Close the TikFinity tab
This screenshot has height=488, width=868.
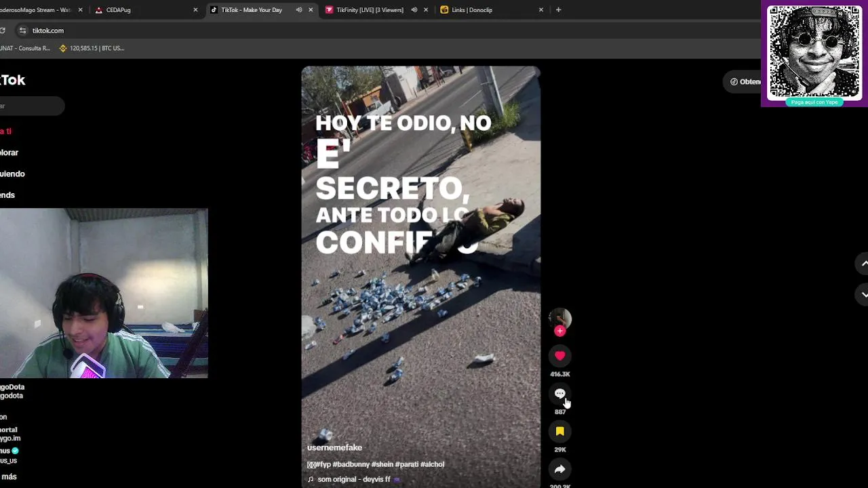pos(426,9)
